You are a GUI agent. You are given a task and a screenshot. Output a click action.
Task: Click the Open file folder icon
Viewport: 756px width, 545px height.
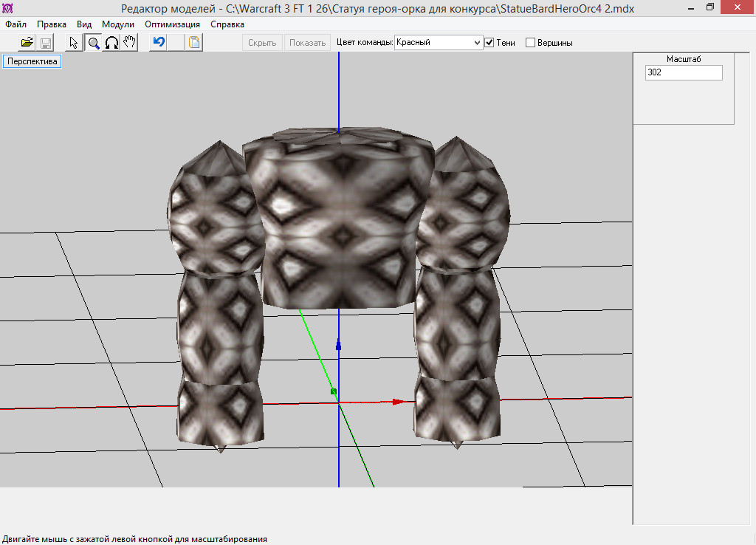click(27, 42)
